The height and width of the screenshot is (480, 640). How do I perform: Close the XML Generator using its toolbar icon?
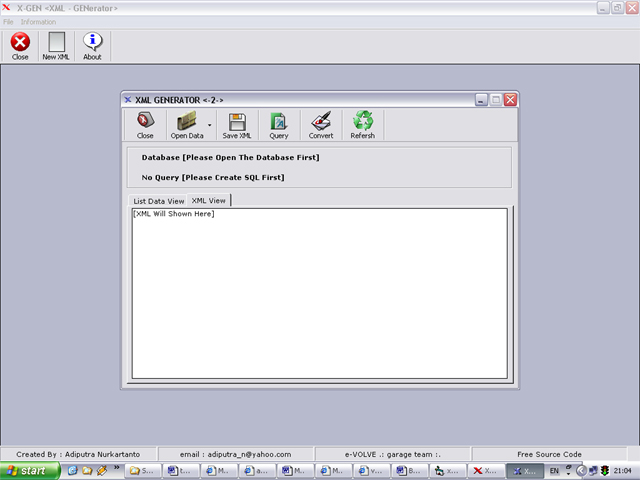pos(145,124)
